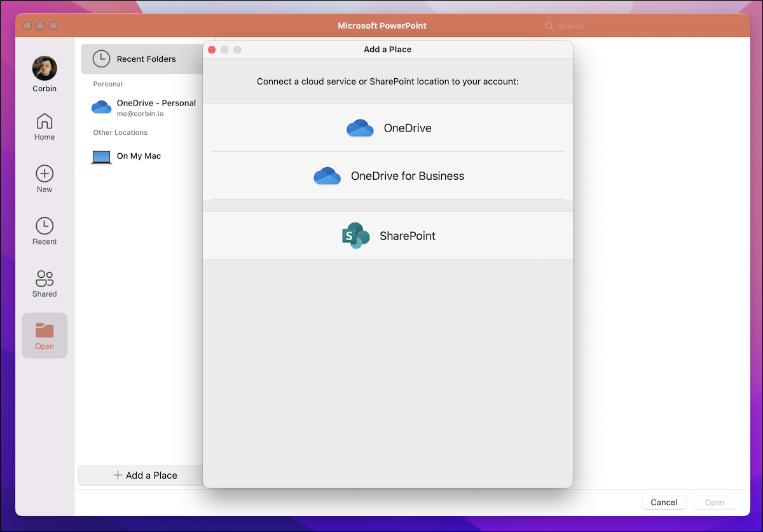Open the Shared section
Viewport: 763px width, 532px height.
pos(45,283)
